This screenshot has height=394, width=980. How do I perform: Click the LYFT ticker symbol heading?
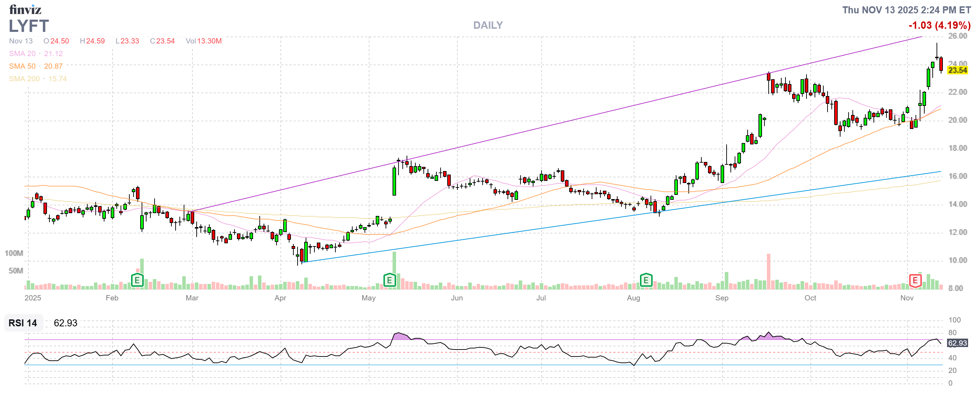29,26
